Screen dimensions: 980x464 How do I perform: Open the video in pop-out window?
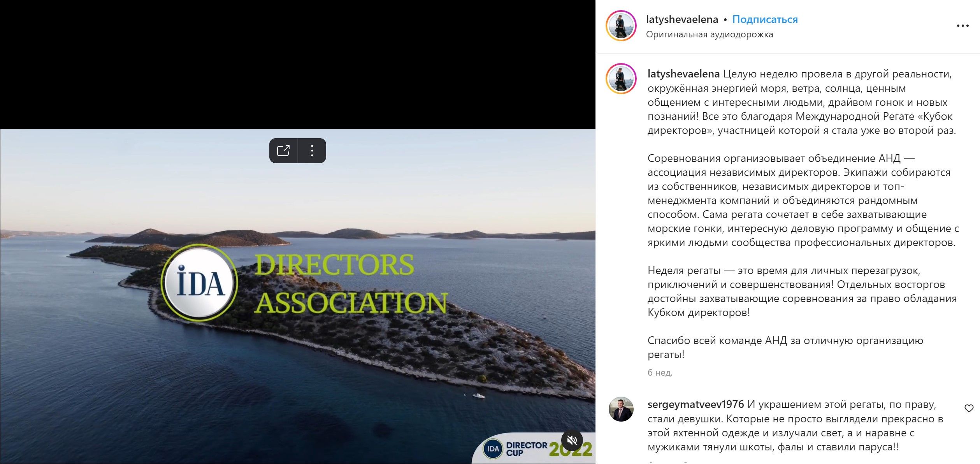coord(283,151)
